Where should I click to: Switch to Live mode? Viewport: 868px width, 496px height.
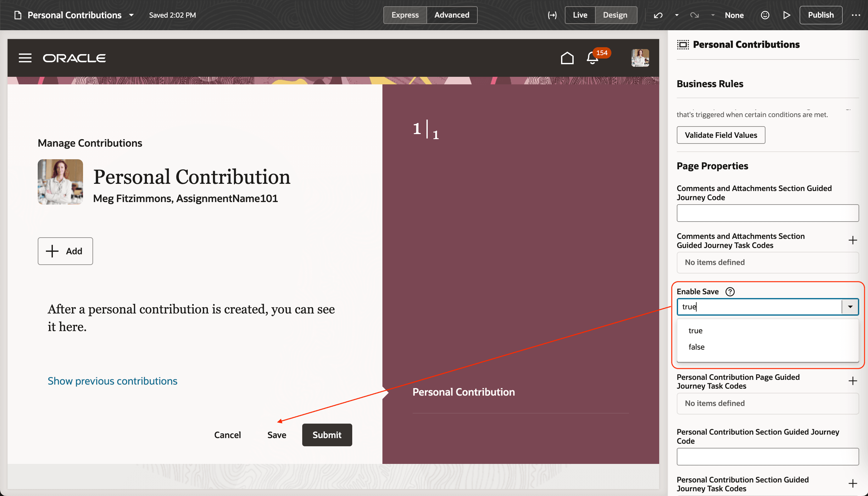coord(580,15)
